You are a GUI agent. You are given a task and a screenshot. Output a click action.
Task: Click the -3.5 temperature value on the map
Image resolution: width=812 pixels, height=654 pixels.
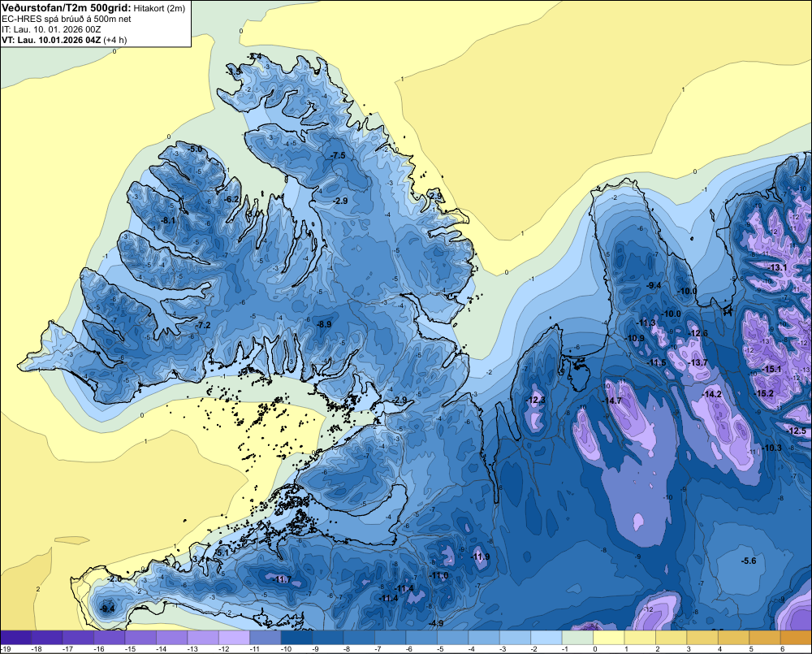[x=234, y=71]
